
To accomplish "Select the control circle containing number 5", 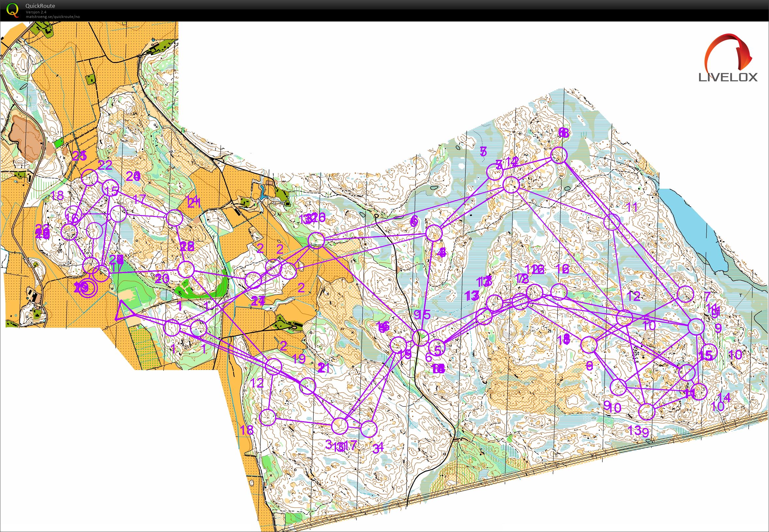I will (x=437, y=348).
